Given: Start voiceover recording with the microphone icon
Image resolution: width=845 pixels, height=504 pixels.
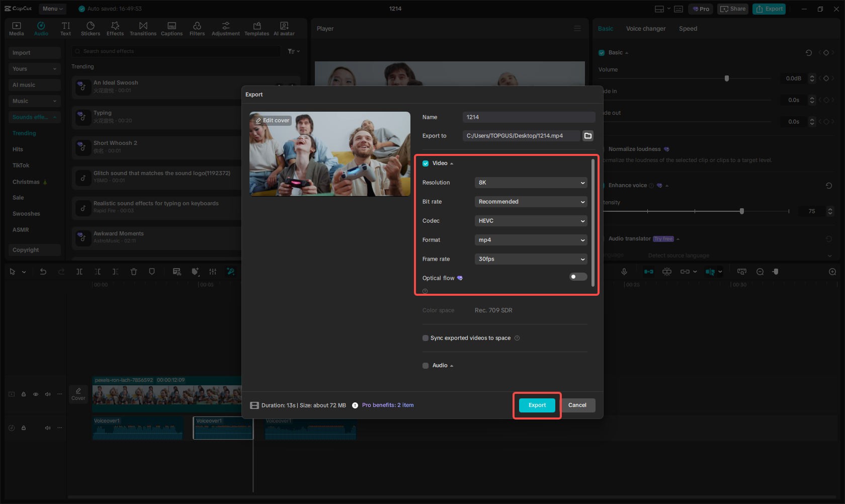Looking at the screenshot, I should click(624, 272).
